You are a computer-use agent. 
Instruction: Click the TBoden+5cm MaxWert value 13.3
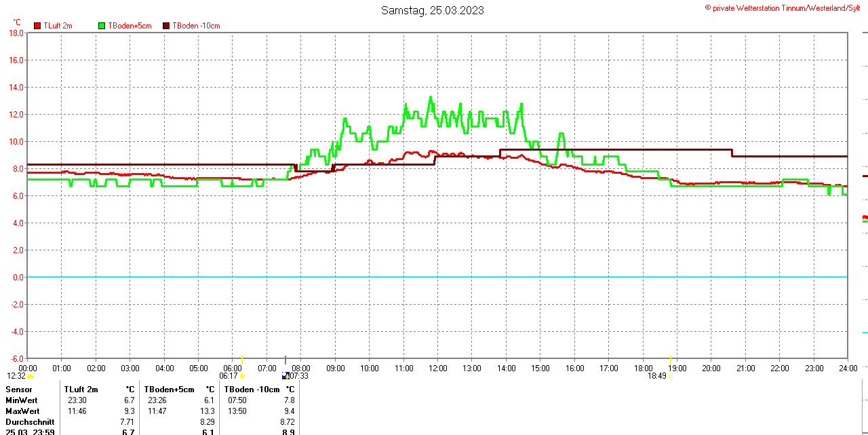pyautogui.click(x=207, y=411)
